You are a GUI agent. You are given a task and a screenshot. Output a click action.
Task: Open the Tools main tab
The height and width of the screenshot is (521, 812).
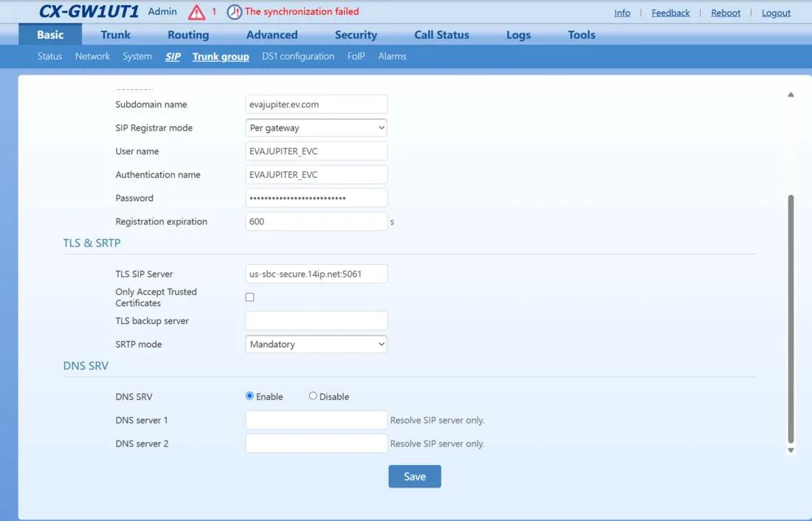[582, 35]
